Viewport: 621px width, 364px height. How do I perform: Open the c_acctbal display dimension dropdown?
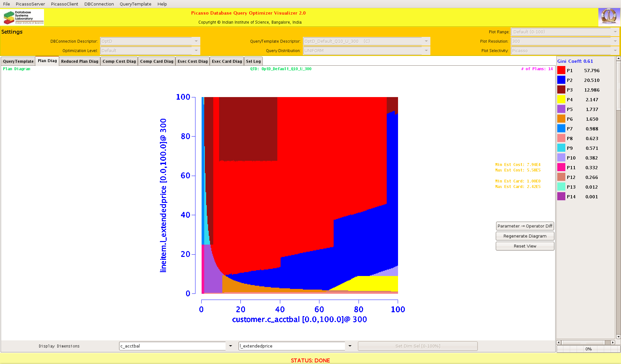[x=230, y=346]
